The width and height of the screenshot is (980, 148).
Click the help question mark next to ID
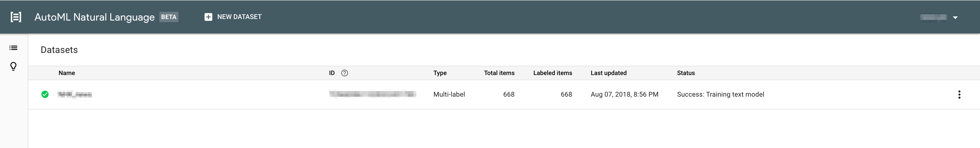tap(344, 73)
